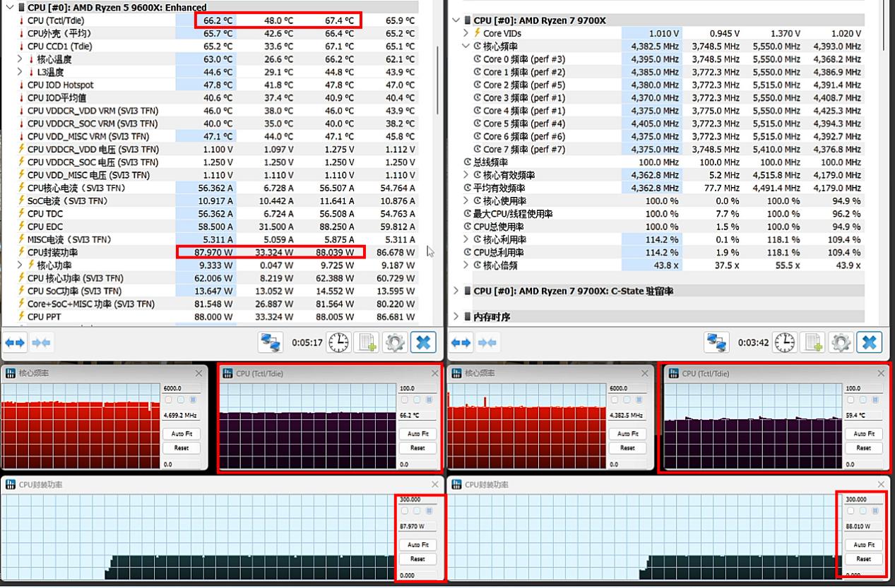Expand the 内存时序 section
This screenshot has height=588, width=895.
456,317
